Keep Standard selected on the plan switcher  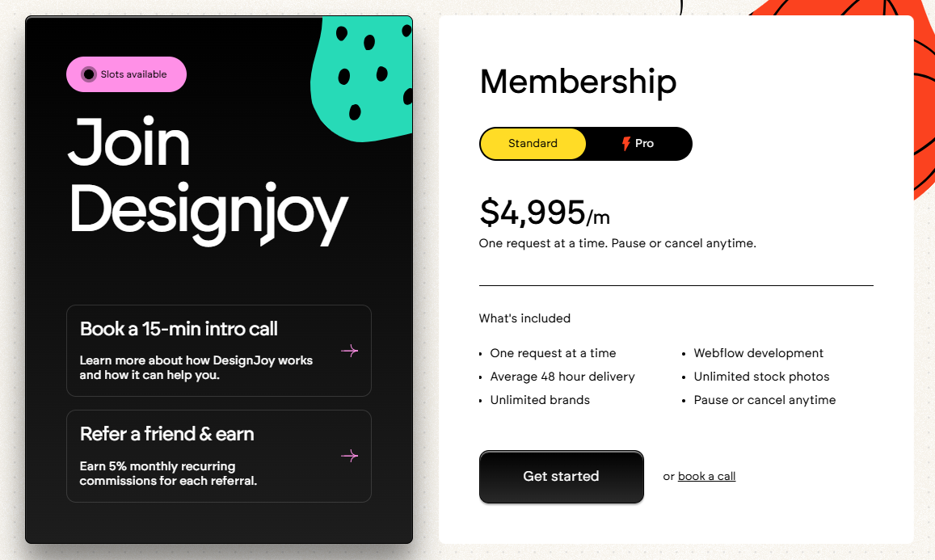(533, 143)
